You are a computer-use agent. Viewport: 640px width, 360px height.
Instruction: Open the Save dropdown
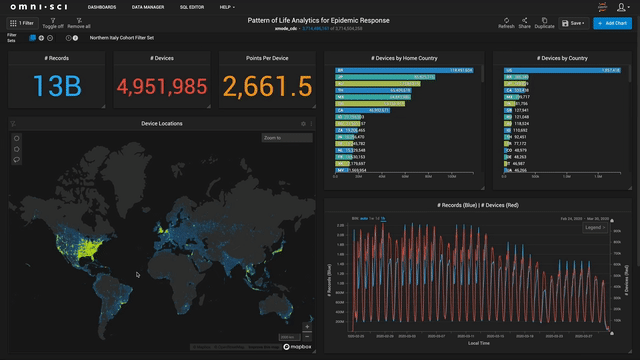point(573,23)
